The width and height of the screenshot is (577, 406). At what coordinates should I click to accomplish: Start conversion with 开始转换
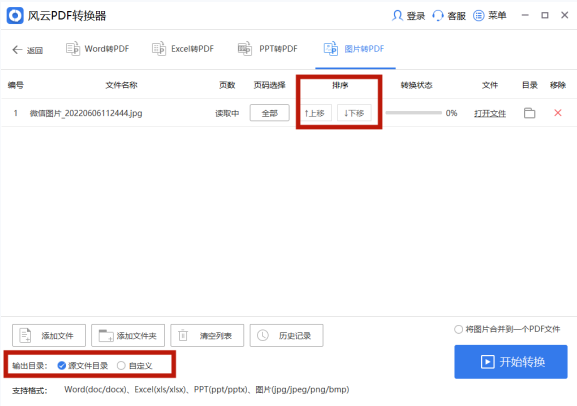click(511, 362)
